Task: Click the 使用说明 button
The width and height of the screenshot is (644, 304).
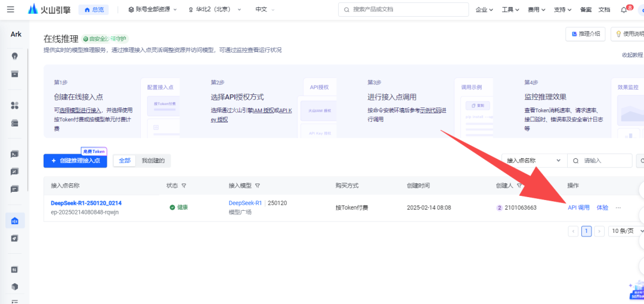Action: [x=627, y=34]
